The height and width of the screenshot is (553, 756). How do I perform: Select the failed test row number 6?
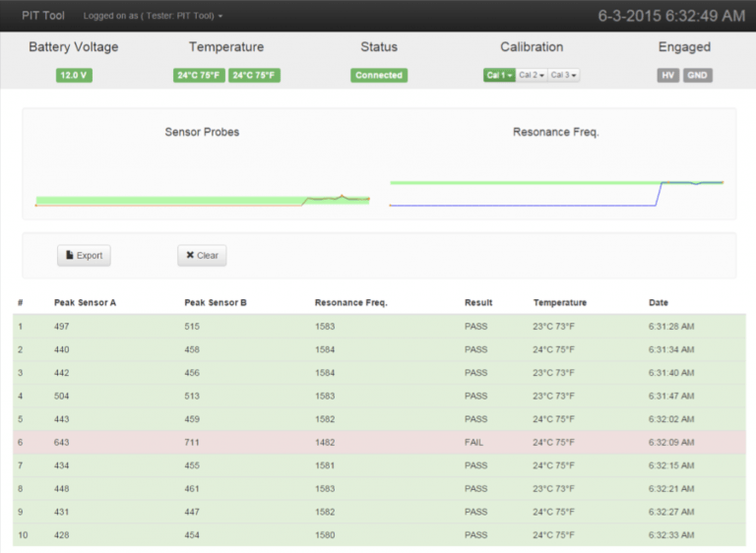point(378,443)
